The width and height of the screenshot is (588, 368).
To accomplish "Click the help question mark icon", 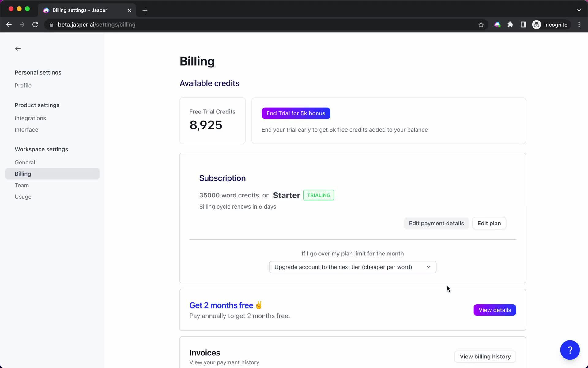I will [570, 350].
